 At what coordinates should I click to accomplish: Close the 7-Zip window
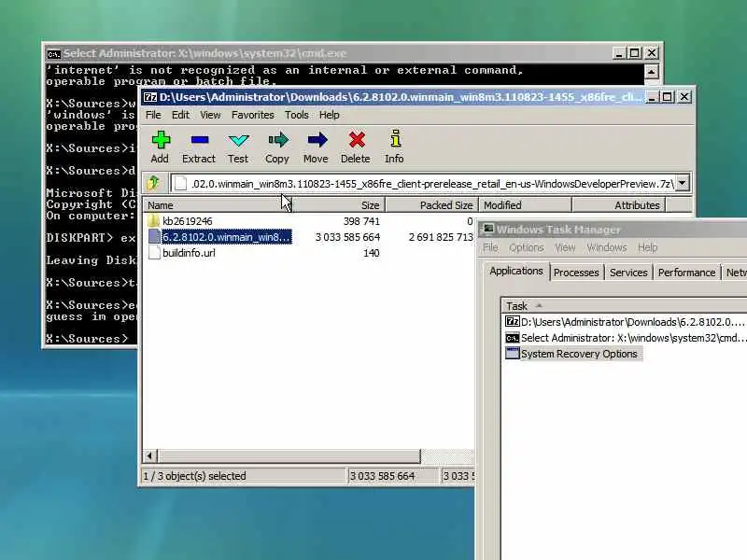point(684,97)
